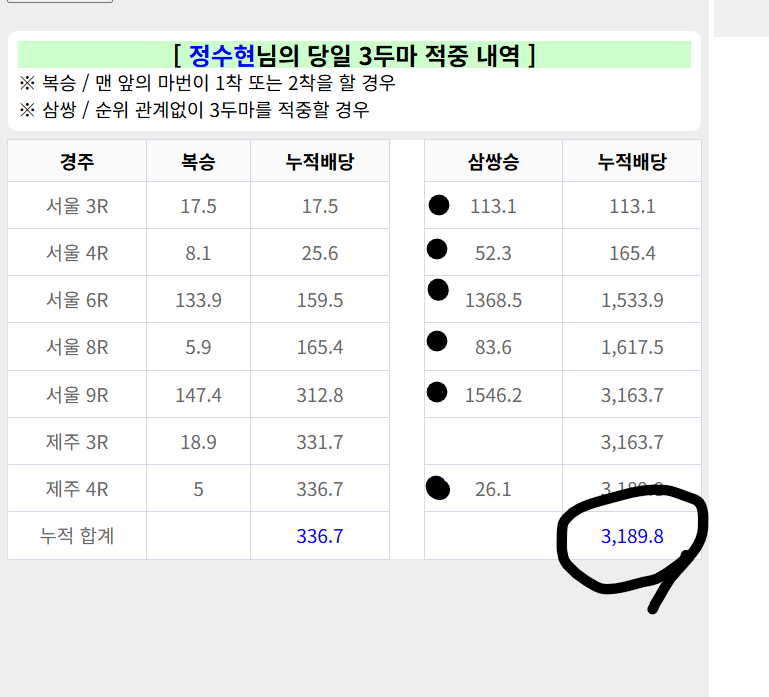This screenshot has width=769, height=697.
Task: Click the 삼쌍승 column header
Action: coord(493,162)
